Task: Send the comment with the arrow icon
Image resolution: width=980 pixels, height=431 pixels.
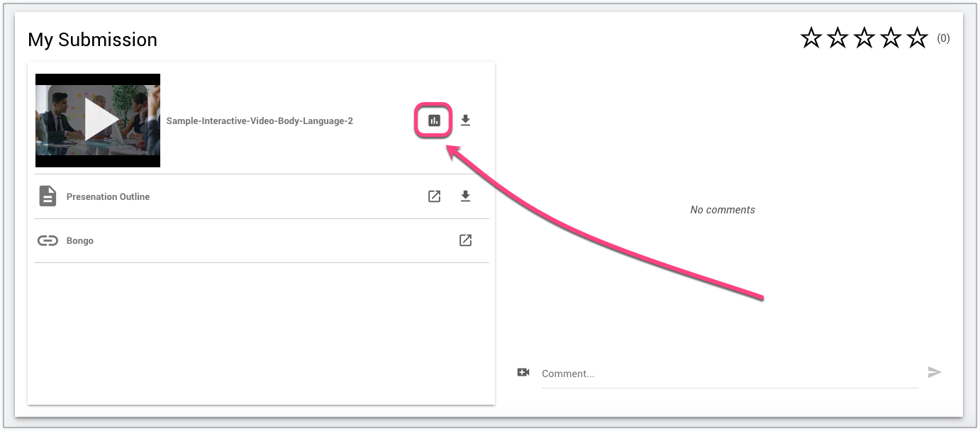Action: (935, 372)
